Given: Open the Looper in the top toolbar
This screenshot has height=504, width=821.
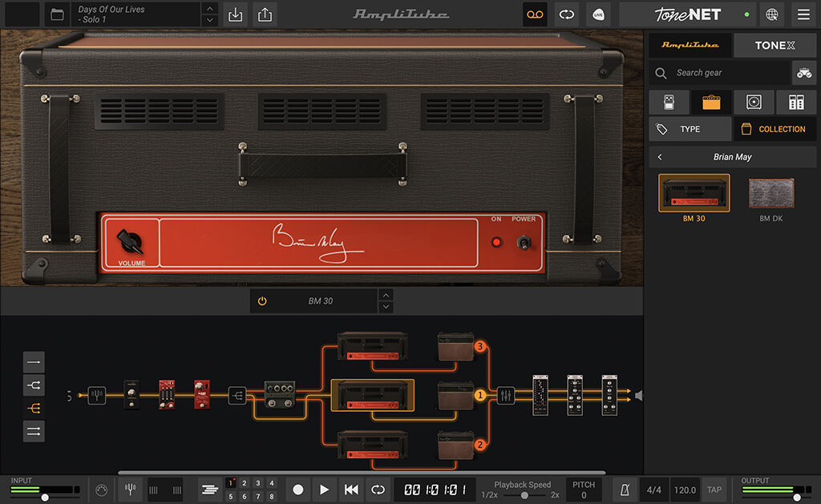Looking at the screenshot, I should [535, 14].
